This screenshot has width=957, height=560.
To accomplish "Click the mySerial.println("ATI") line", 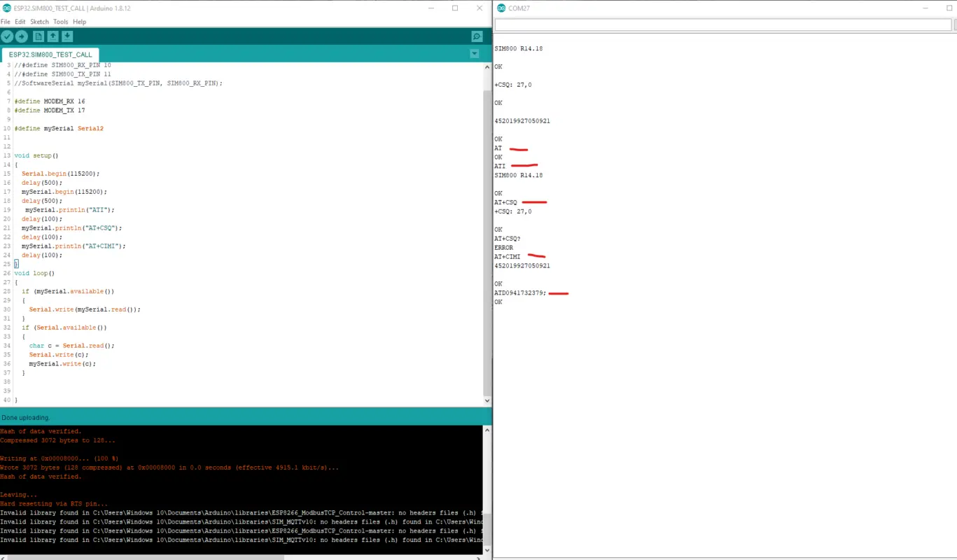I will (70, 210).
